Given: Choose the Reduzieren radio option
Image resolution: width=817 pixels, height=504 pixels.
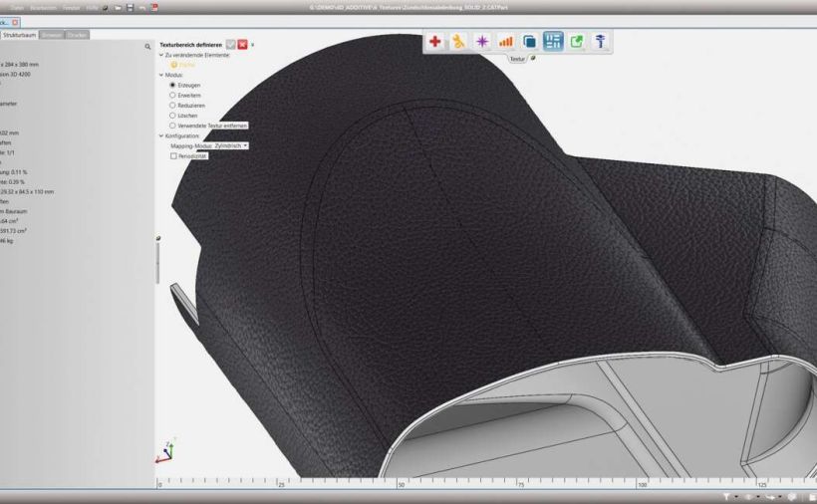Looking at the screenshot, I should coord(172,106).
